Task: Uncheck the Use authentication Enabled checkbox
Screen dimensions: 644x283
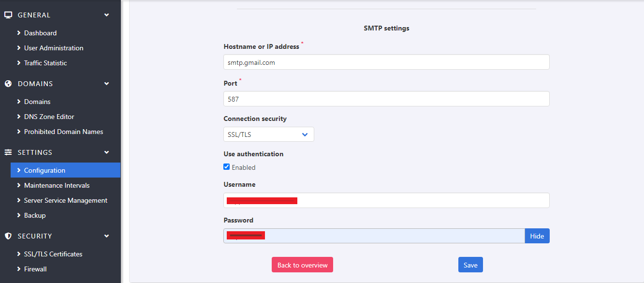Action: (x=227, y=167)
